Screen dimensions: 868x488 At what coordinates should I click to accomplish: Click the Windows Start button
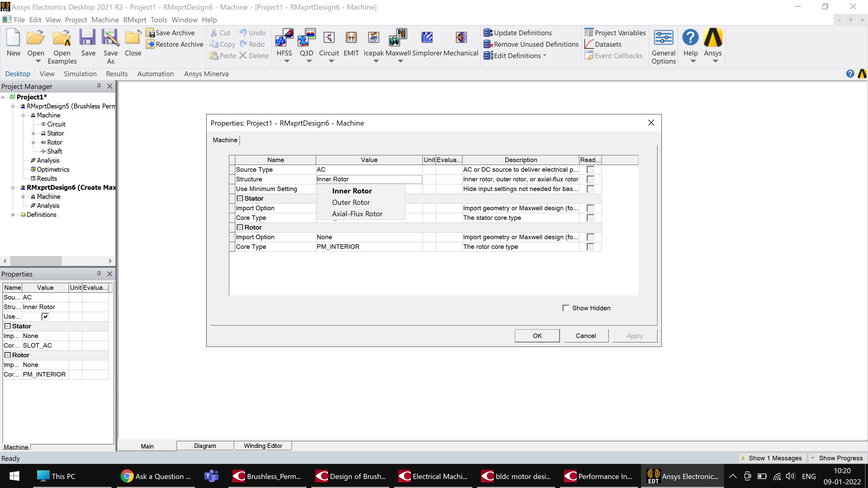tap(14, 476)
